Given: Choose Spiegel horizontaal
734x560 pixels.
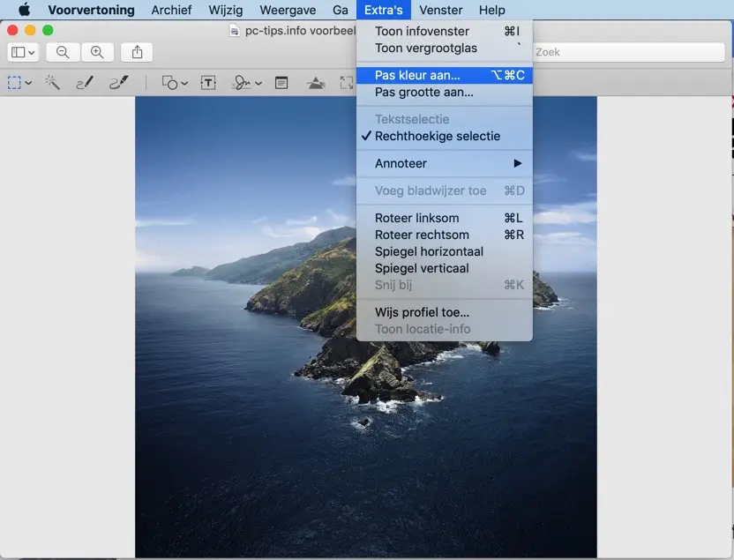Looking at the screenshot, I should [x=445, y=251].
